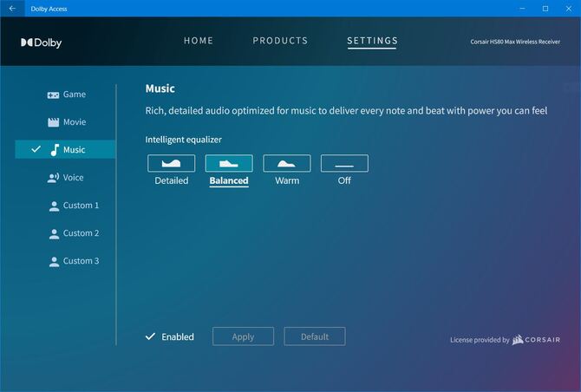The height and width of the screenshot is (392, 581).
Task: Click the checkmark beside Music profile
Action: click(x=36, y=149)
